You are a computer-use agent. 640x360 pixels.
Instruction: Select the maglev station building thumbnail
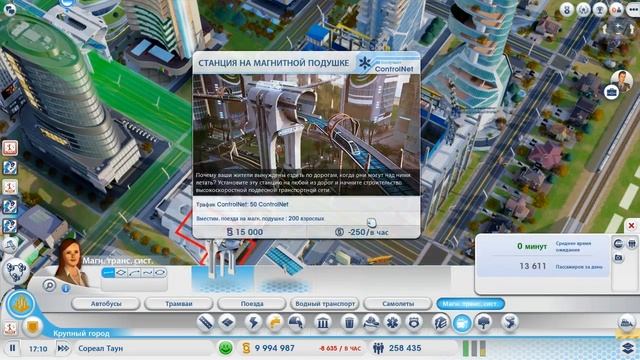[x=222, y=265]
